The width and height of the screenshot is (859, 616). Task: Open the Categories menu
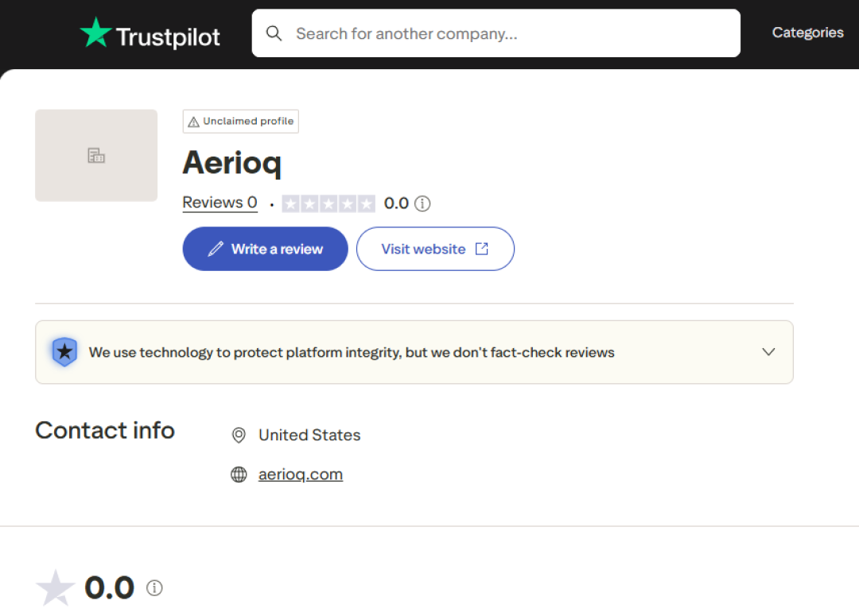click(x=807, y=33)
